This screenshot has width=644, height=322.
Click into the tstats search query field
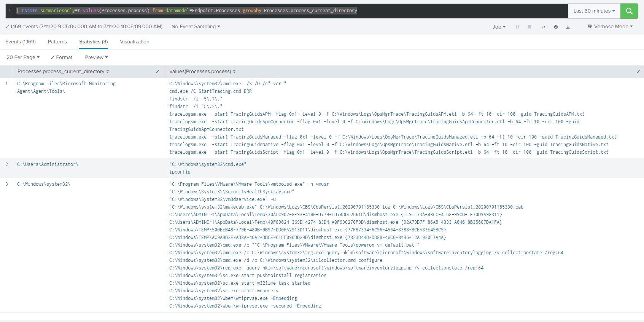(289, 11)
